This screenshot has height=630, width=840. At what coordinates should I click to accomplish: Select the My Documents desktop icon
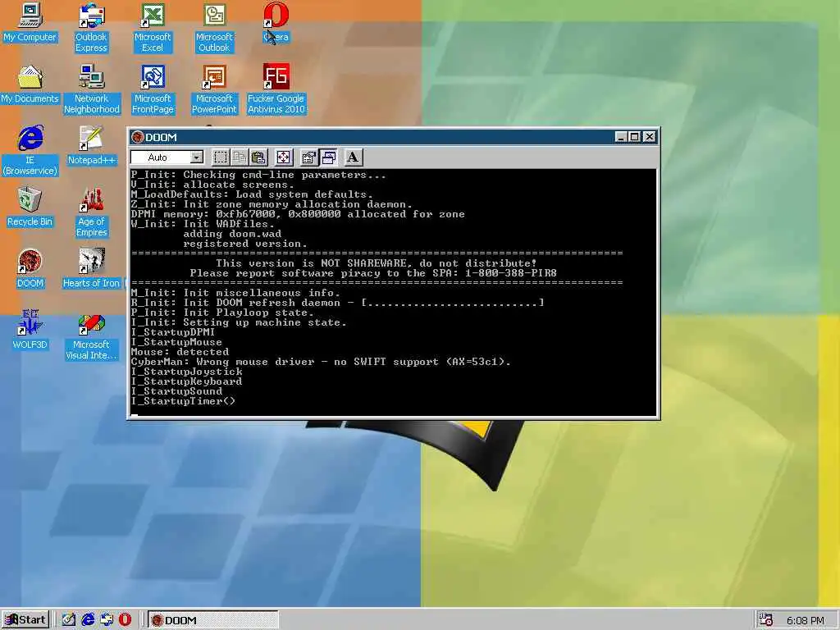pyautogui.click(x=30, y=85)
